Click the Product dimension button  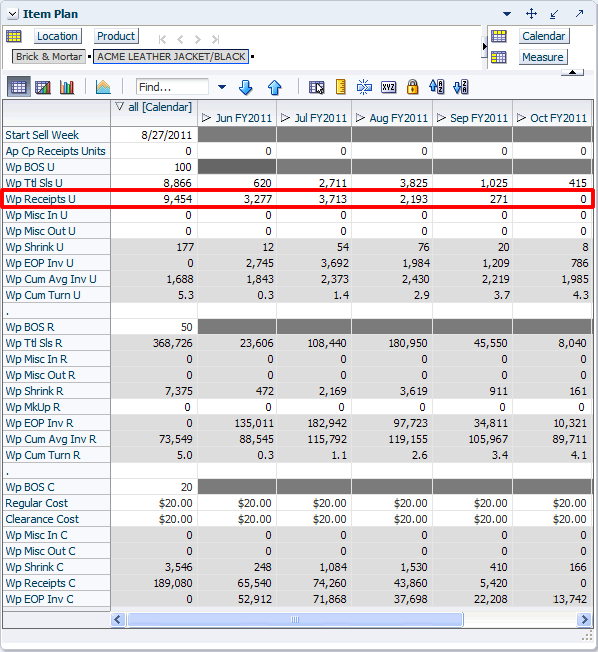tap(116, 36)
